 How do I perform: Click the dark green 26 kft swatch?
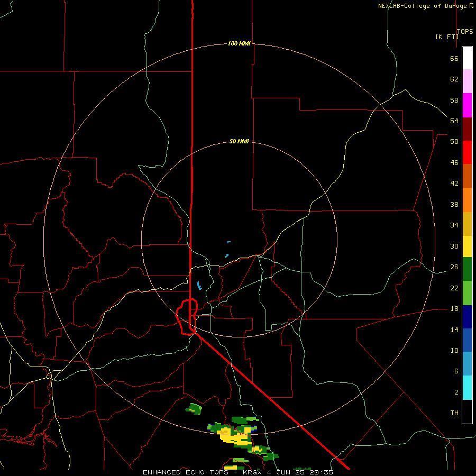467,269
